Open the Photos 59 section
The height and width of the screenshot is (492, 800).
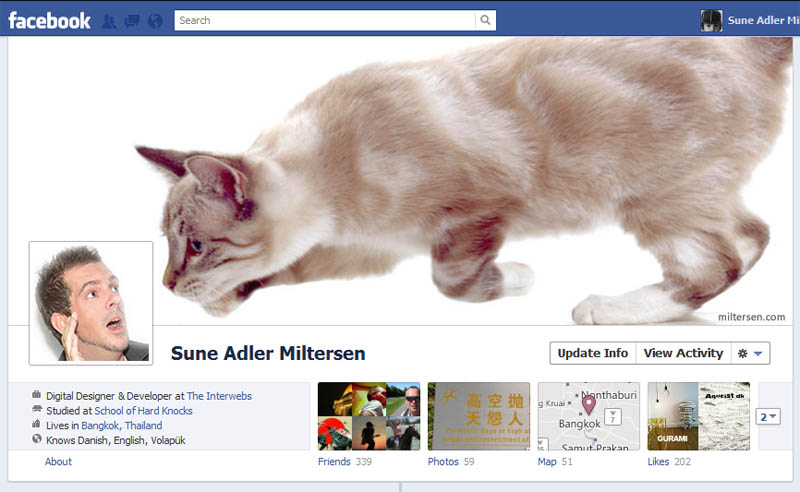(451, 461)
